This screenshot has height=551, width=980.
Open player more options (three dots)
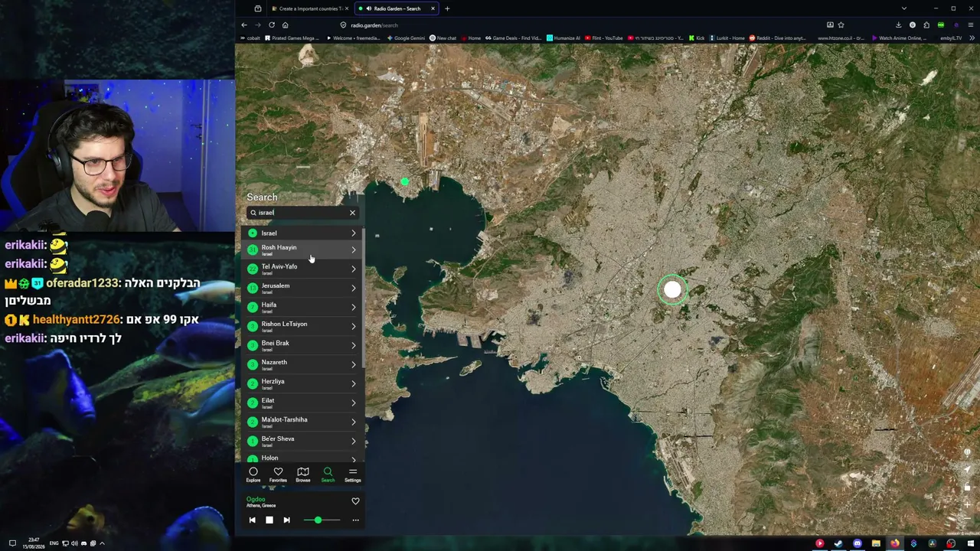click(x=355, y=520)
